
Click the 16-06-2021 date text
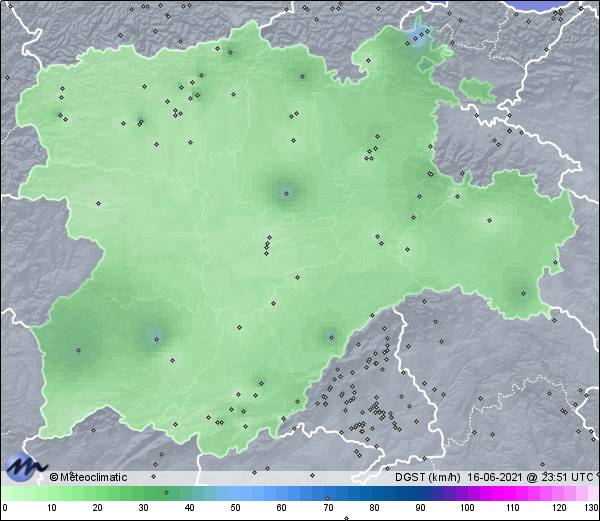click(x=494, y=477)
